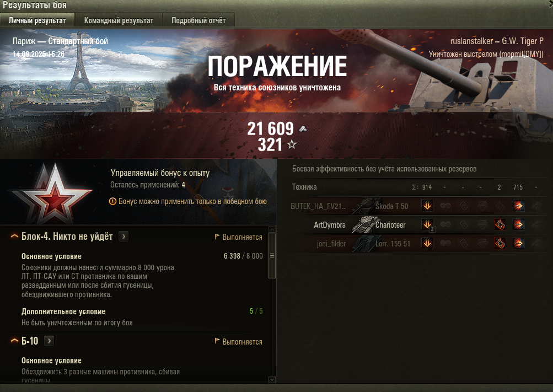
Task: Click critical hit icon in joni_filder row
Action: 500,243
